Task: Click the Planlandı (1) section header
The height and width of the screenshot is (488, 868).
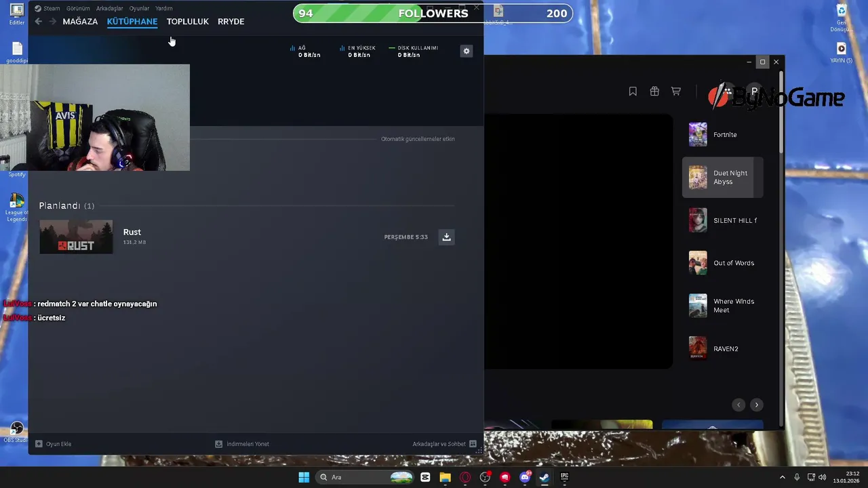Action: pos(66,205)
